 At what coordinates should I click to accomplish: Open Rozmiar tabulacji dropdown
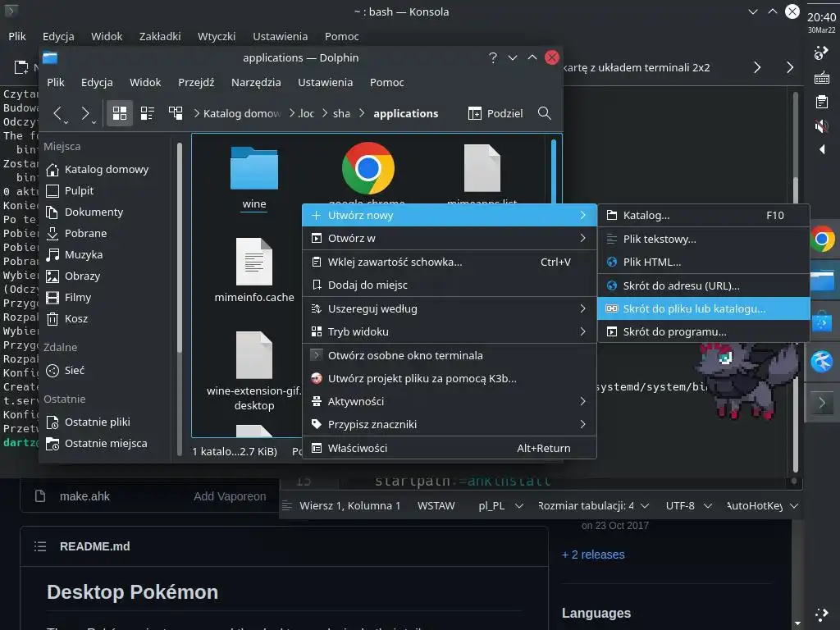click(x=593, y=505)
